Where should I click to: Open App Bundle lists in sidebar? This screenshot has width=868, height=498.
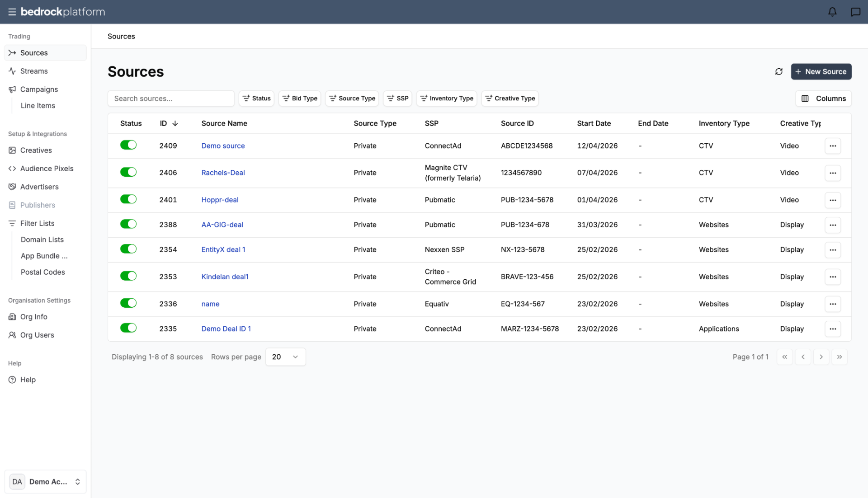(x=44, y=256)
